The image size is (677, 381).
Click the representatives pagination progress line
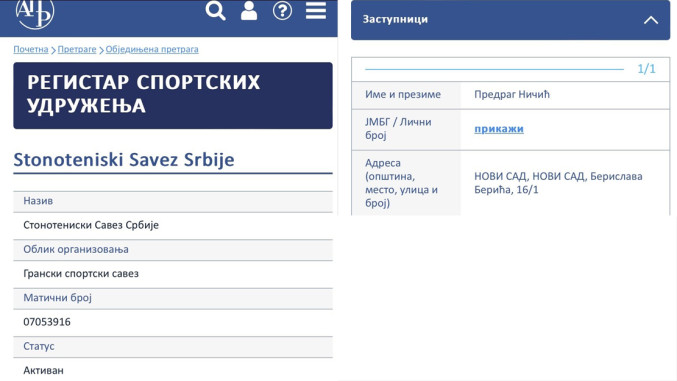point(494,69)
